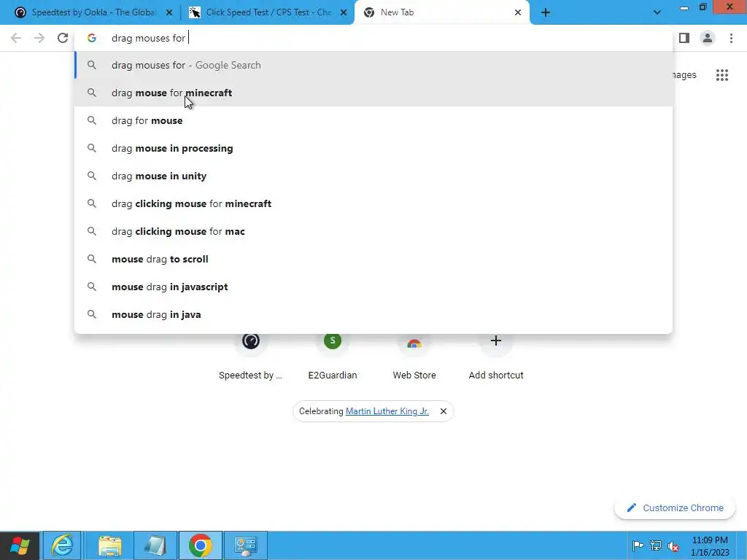Click the network tray icon

tap(656, 545)
